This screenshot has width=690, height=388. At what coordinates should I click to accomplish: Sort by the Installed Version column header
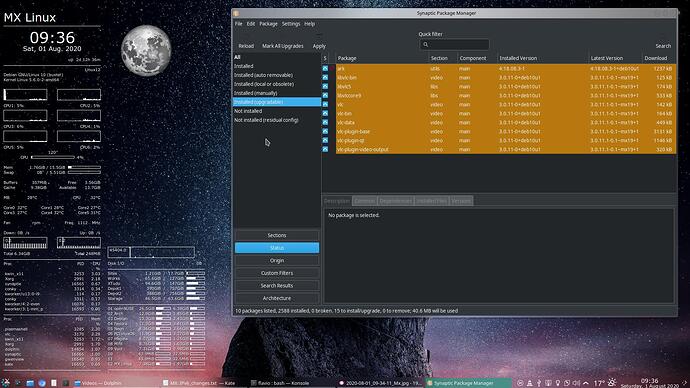tap(543, 58)
